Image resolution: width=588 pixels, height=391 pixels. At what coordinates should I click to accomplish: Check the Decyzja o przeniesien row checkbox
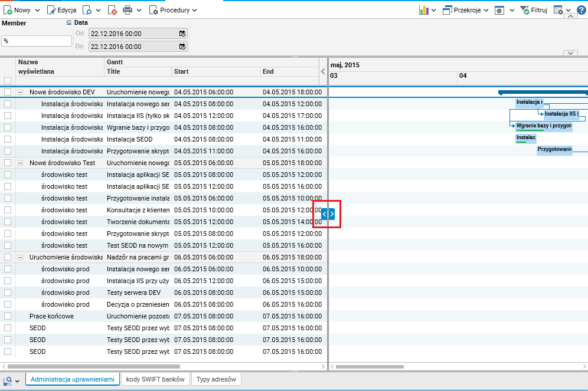pos(8,304)
